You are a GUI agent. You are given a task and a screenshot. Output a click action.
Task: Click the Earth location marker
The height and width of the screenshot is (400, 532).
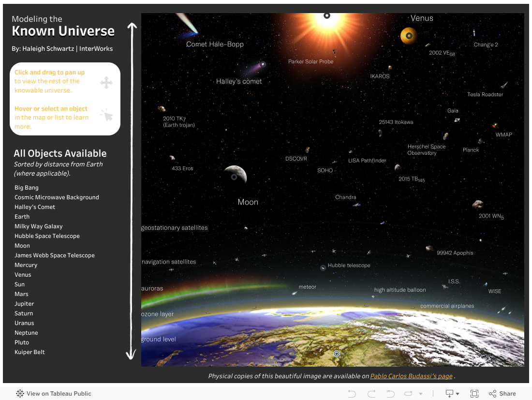coord(337,354)
